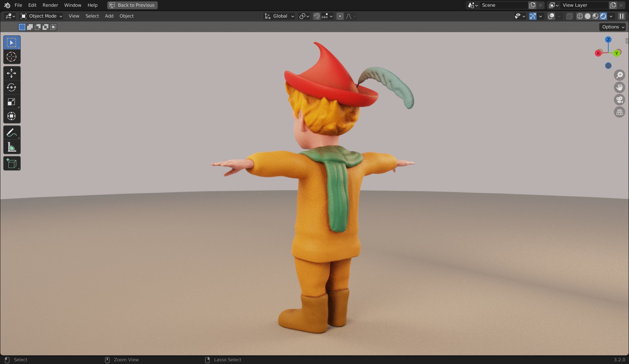
Task: Click the Blender logo icon
Action: (7, 5)
